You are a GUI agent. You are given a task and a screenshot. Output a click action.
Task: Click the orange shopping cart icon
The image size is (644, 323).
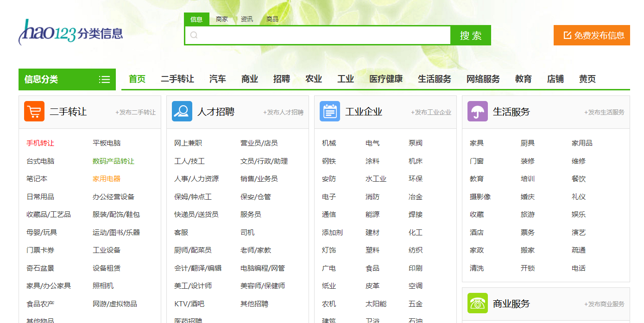[34, 111]
